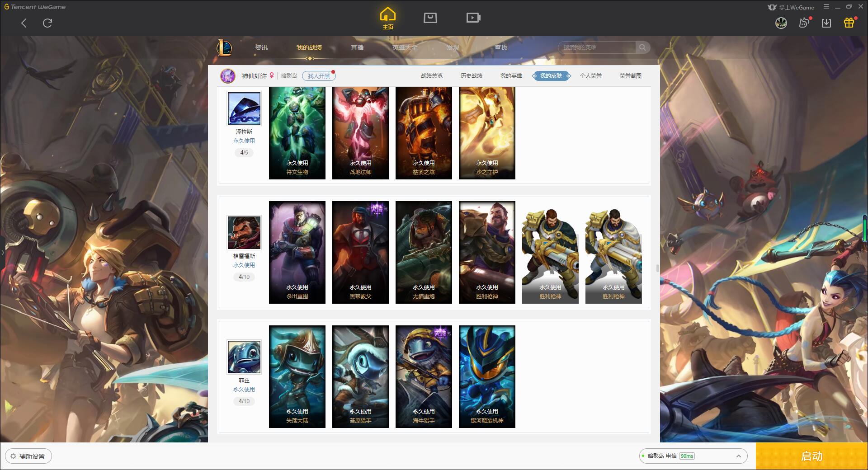Switch to 我的英雄 sub-tab
The height and width of the screenshot is (470, 868).
point(511,76)
